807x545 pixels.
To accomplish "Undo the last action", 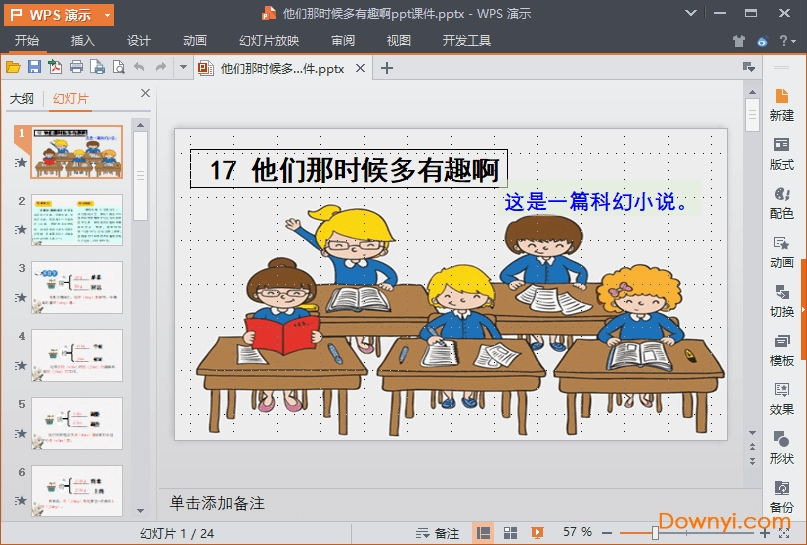I will coord(139,67).
